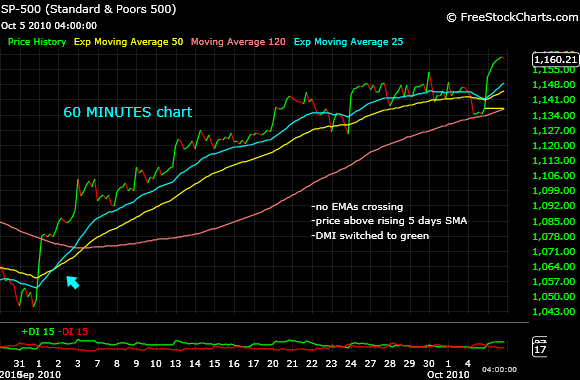Click the DMI value box showing 17

[540, 349]
